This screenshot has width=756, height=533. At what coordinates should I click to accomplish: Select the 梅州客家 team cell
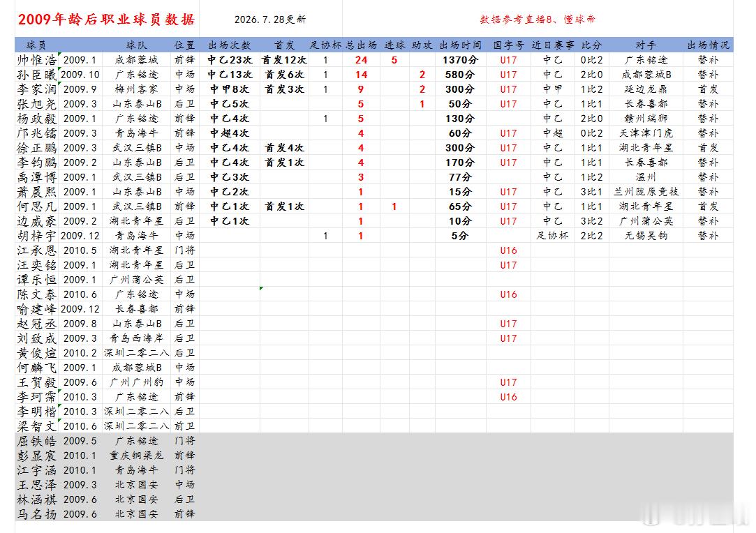click(x=136, y=89)
